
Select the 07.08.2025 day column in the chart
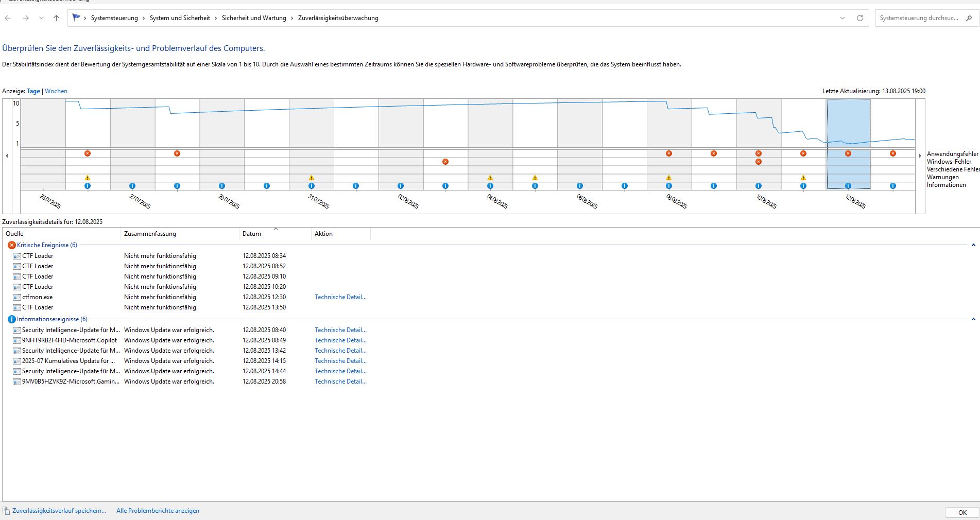coord(625,144)
